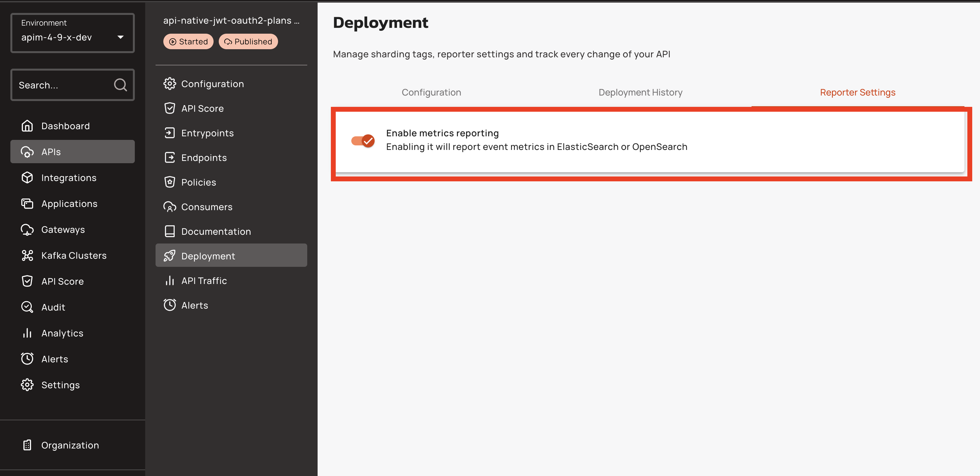Viewport: 980px width, 476px height.
Task: Click the Published status badge
Action: click(x=248, y=41)
